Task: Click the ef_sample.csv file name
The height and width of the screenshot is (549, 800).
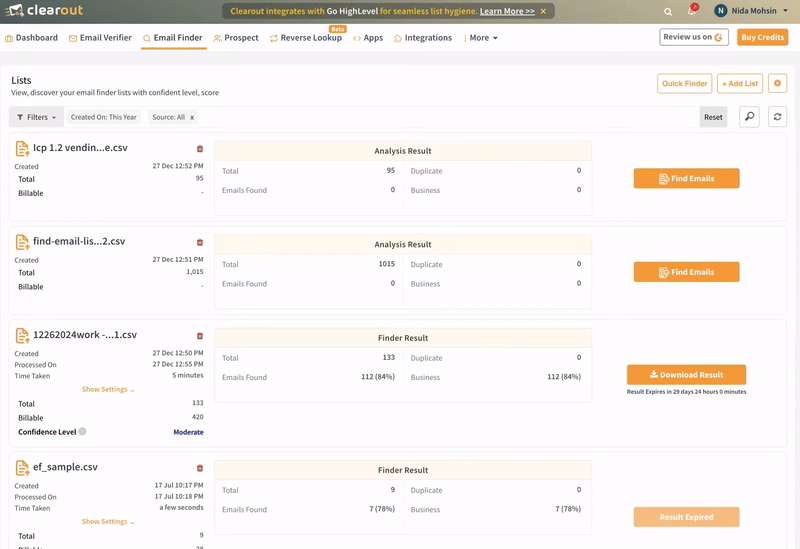Action: point(65,467)
